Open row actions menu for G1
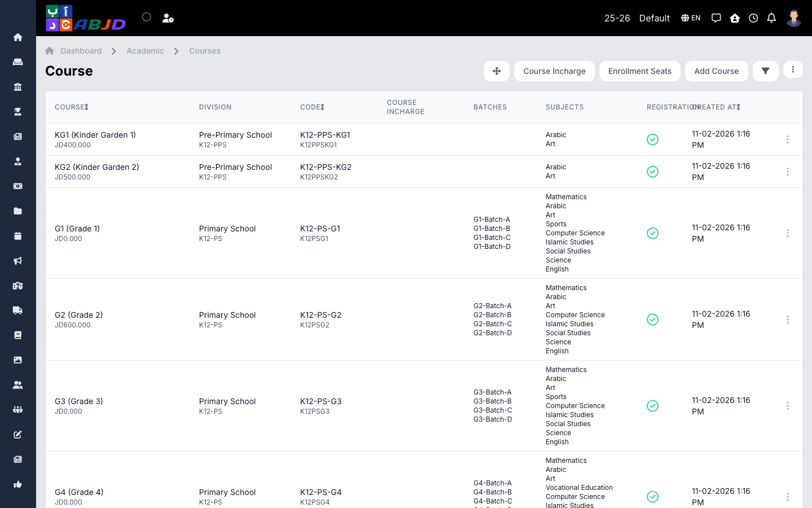The width and height of the screenshot is (812, 508). (788, 233)
